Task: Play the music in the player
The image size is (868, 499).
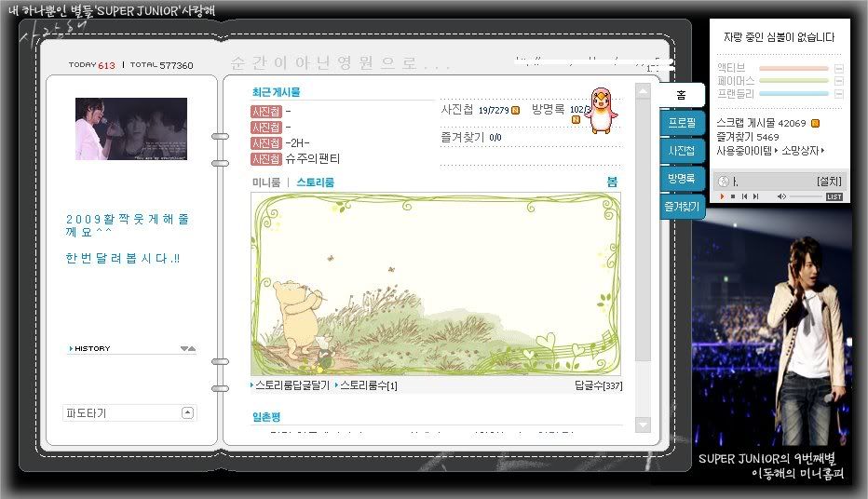Action: (x=722, y=196)
